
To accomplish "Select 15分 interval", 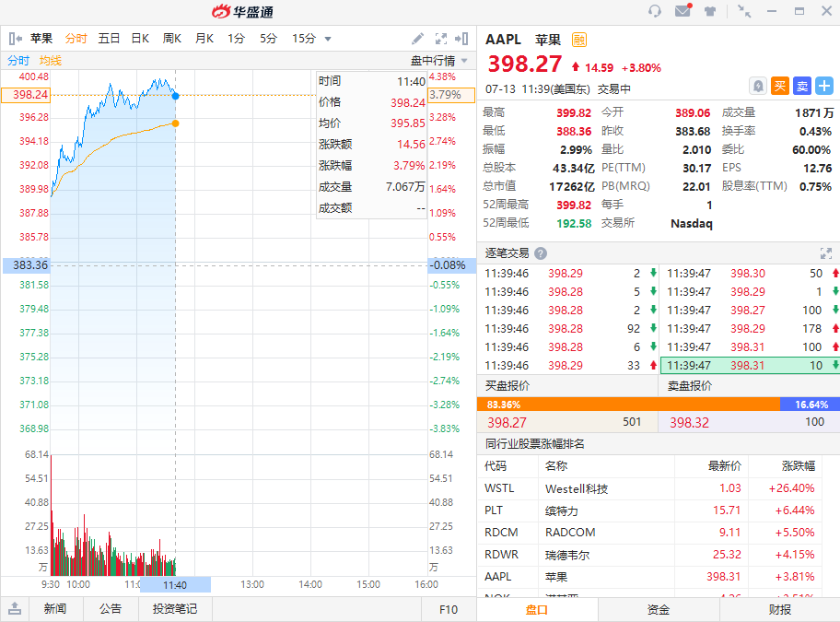I will pos(304,39).
